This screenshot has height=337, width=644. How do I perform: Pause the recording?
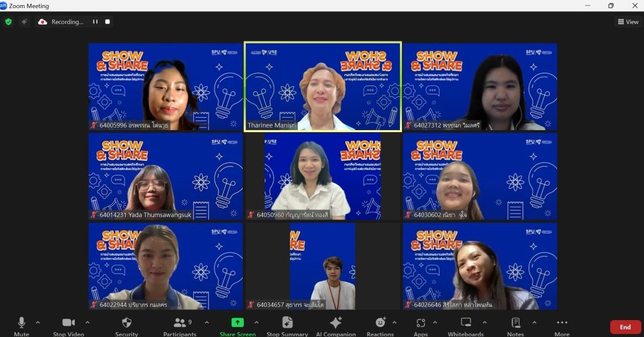(x=96, y=22)
